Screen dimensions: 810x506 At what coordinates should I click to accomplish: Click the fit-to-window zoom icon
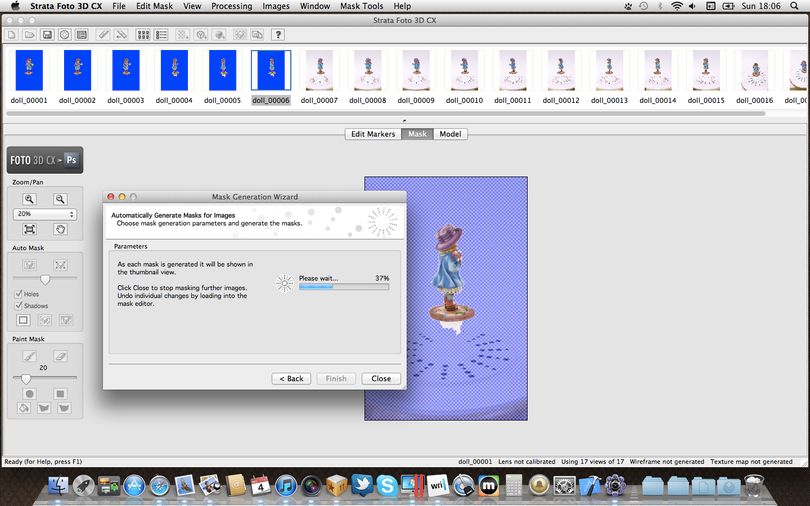(x=29, y=229)
